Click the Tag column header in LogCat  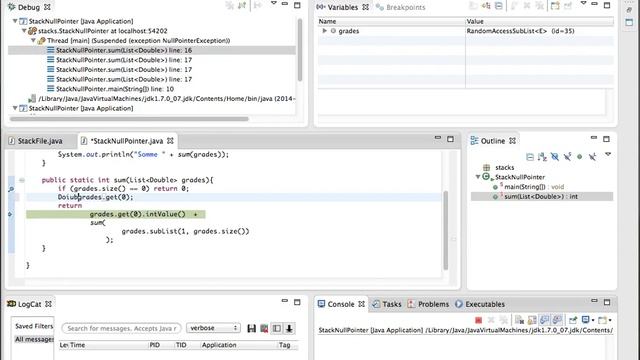click(x=288, y=345)
